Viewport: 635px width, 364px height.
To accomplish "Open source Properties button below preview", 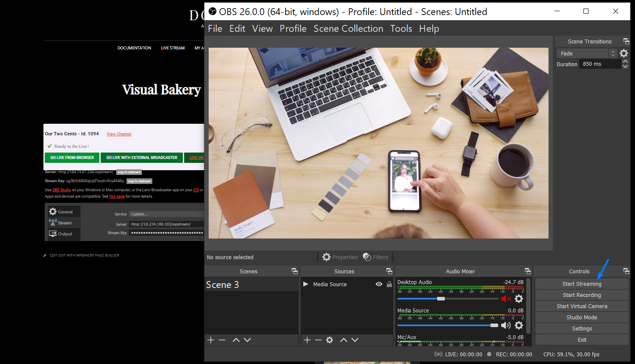I will 340,257.
